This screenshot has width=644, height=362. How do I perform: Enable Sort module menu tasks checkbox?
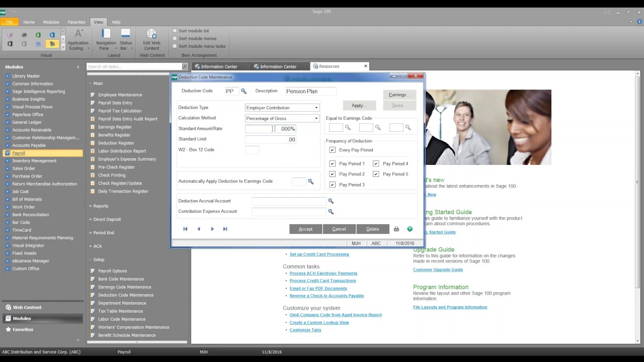[175, 46]
